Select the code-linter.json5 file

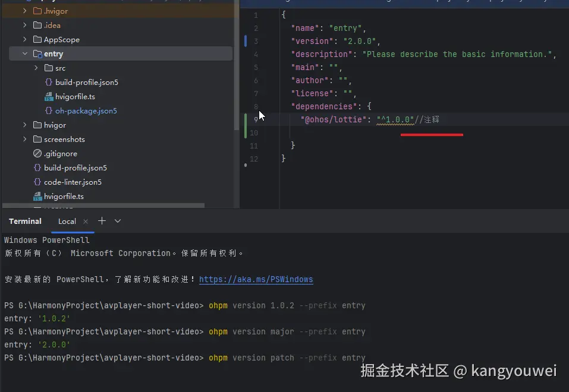(x=73, y=182)
